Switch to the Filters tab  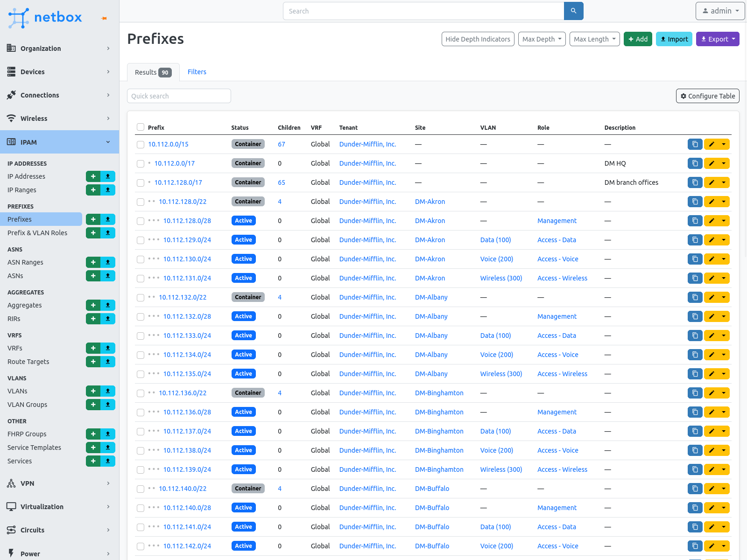point(197,71)
